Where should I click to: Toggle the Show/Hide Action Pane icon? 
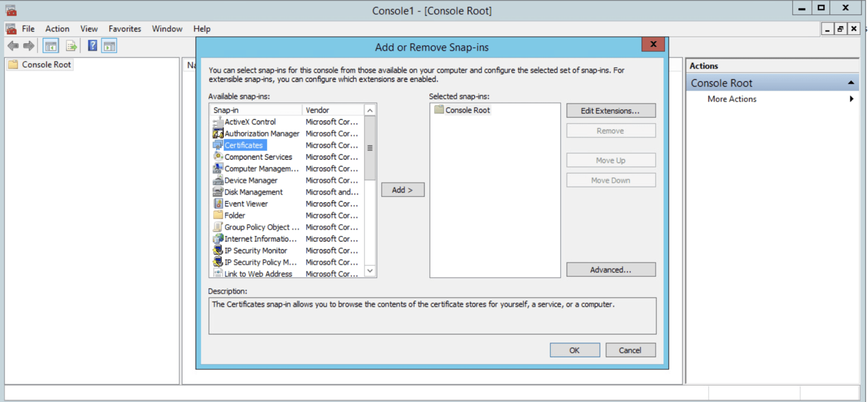pos(109,46)
